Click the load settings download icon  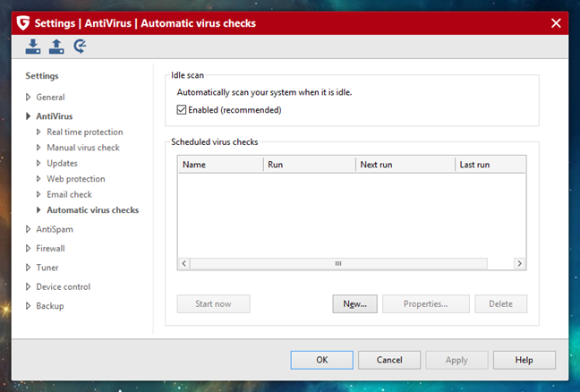point(33,47)
